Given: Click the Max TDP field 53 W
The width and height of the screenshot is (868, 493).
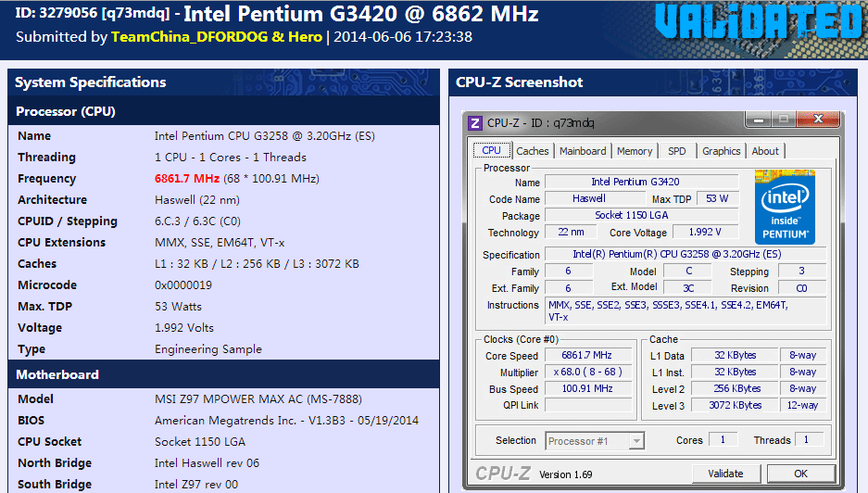Looking at the screenshot, I should point(717,198).
